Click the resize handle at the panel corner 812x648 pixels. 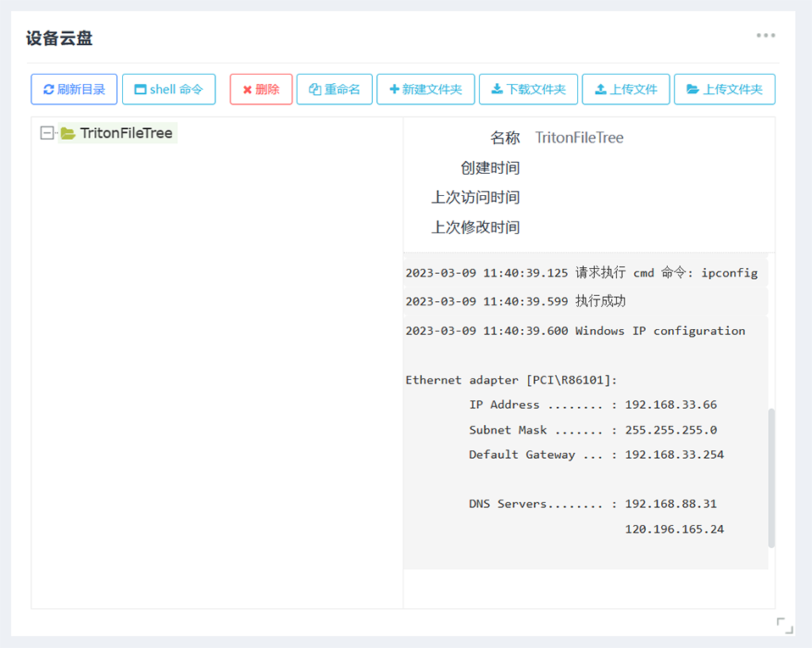coord(785,626)
